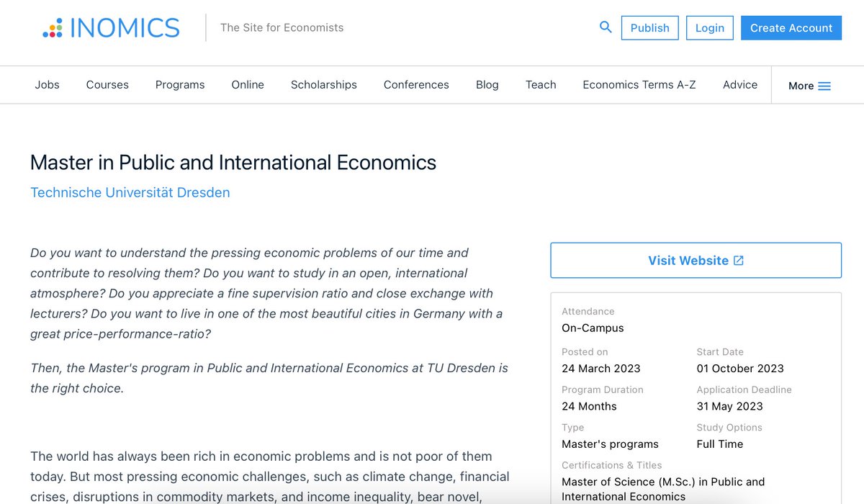The height and width of the screenshot is (504, 864).
Task: Click the Master of Science (M.Sc.) title text
Action: tap(663, 489)
